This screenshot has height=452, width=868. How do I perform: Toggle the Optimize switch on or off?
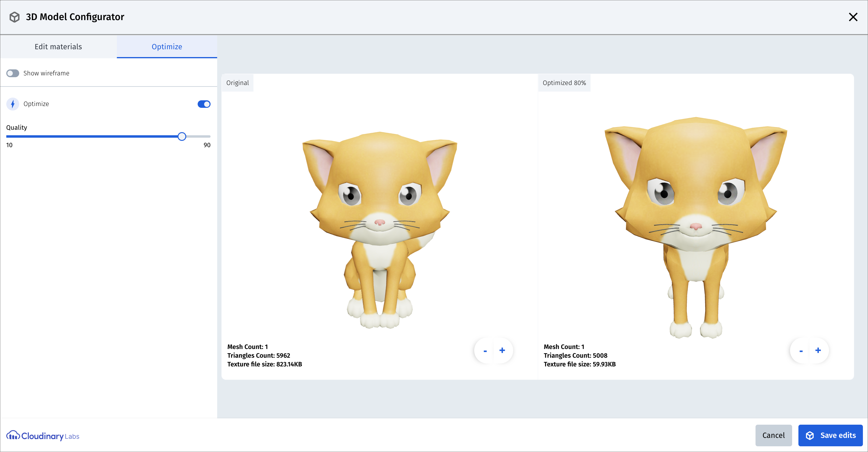click(x=204, y=104)
